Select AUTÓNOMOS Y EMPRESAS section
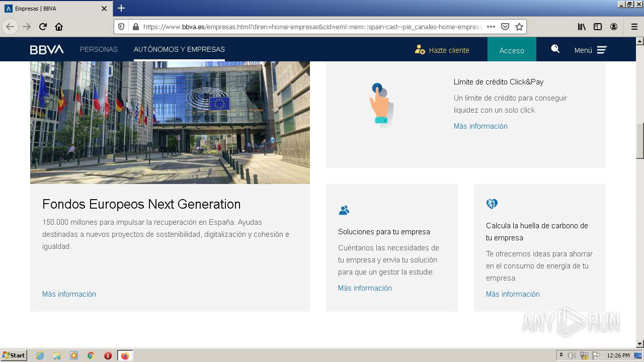644x362 pixels. pyautogui.click(x=179, y=49)
